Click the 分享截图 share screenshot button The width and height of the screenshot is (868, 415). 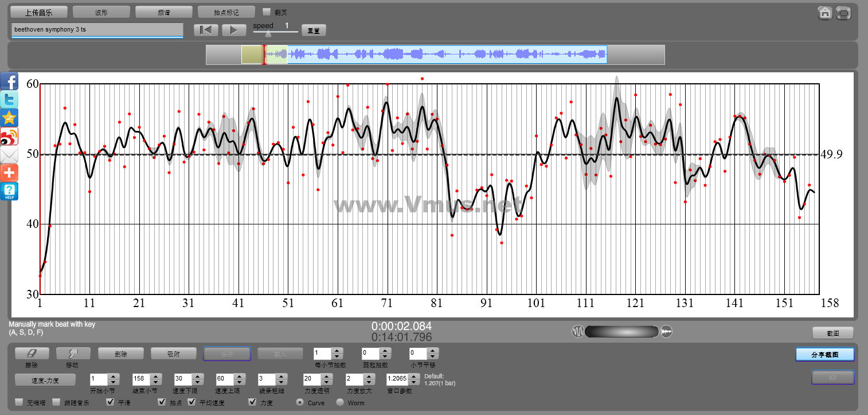pyautogui.click(x=824, y=355)
